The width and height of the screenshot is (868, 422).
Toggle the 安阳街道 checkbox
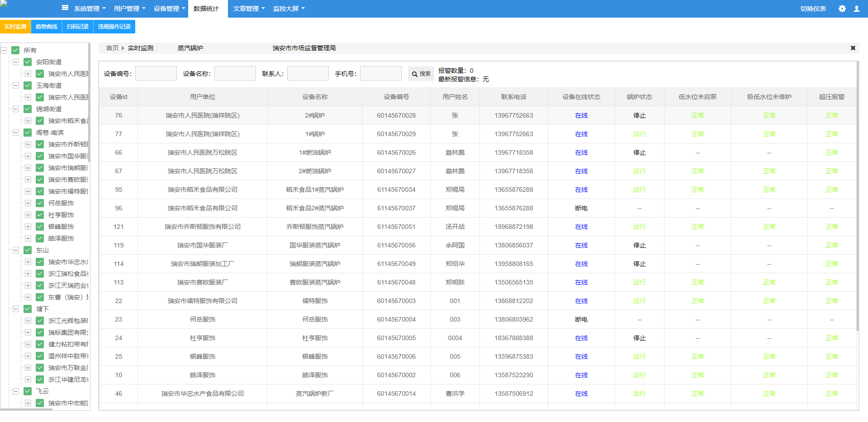[28, 62]
